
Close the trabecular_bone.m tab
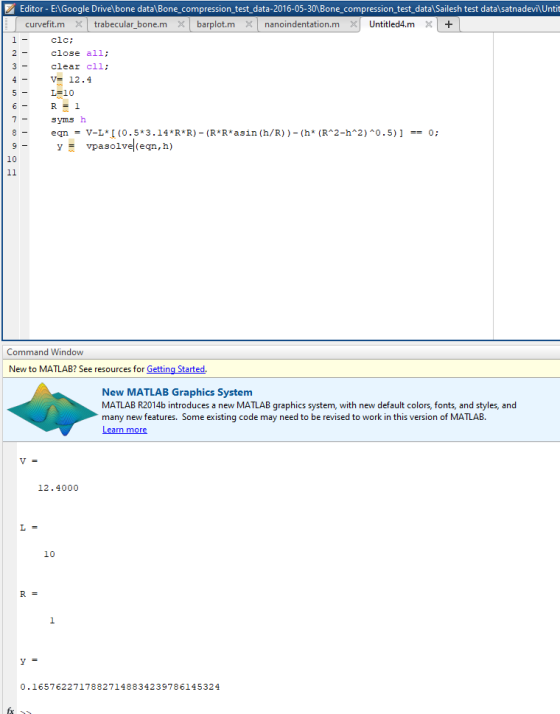coord(181,24)
